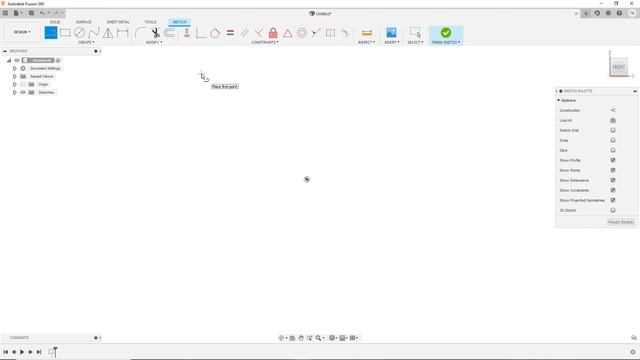The height and width of the screenshot is (360, 640).
Task: Apply the Equal constraint
Action: click(230, 33)
